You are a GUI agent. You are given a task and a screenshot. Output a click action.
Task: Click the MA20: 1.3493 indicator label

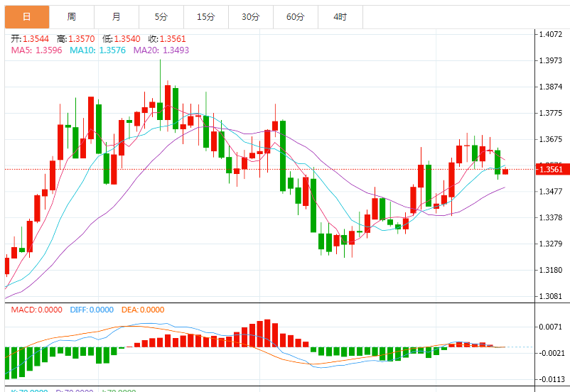pyautogui.click(x=161, y=50)
